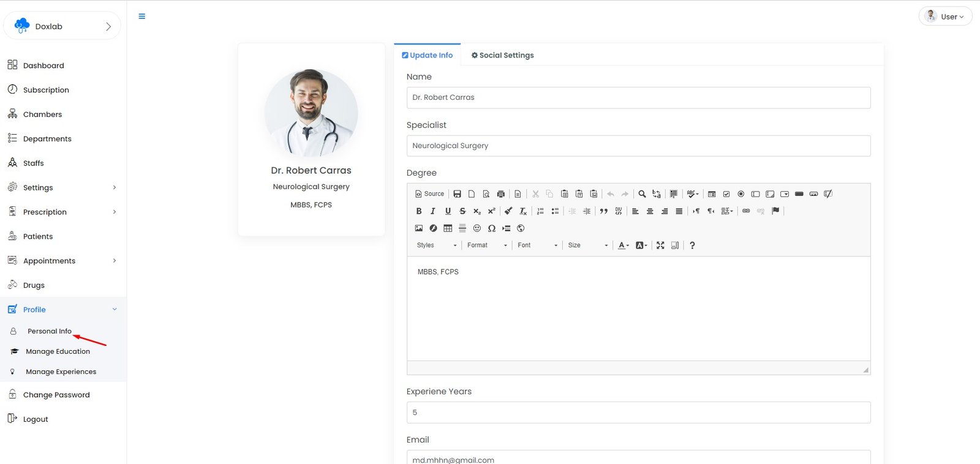Apply block quote formatting
Screen dimensions: 980x464
point(604,211)
